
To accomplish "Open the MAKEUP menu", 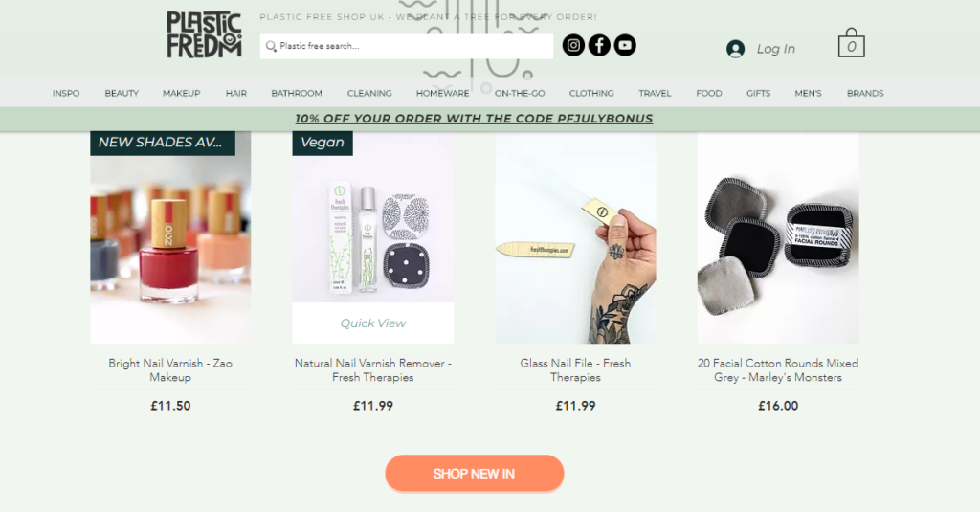I will coord(181,93).
